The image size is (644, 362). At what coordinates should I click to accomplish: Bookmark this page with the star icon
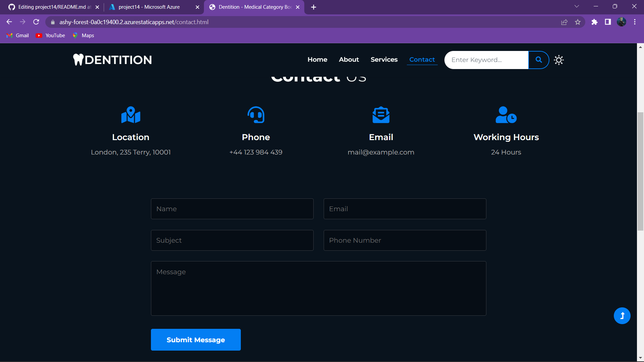click(578, 22)
